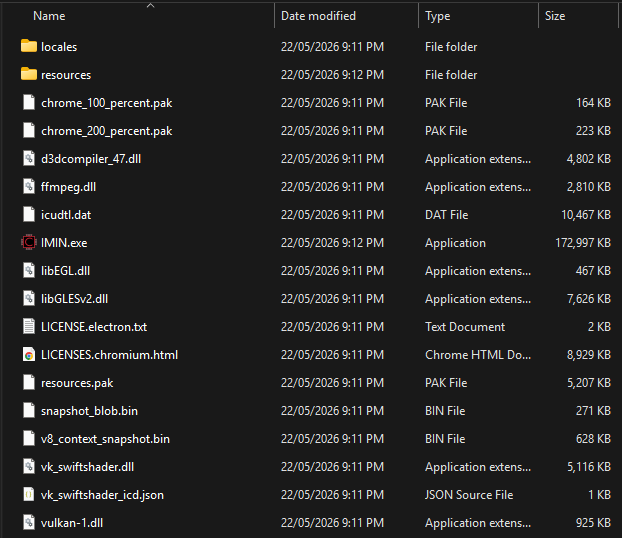Click the 4,802 KB size value
622x538 pixels.
(x=589, y=159)
